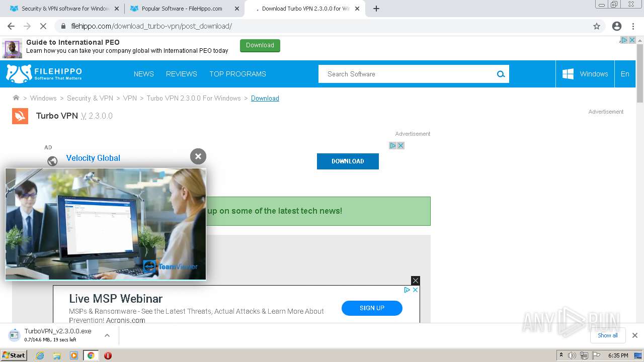The height and width of the screenshot is (362, 644).
Task: Open NEWS menu item
Action: click(x=144, y=74)
